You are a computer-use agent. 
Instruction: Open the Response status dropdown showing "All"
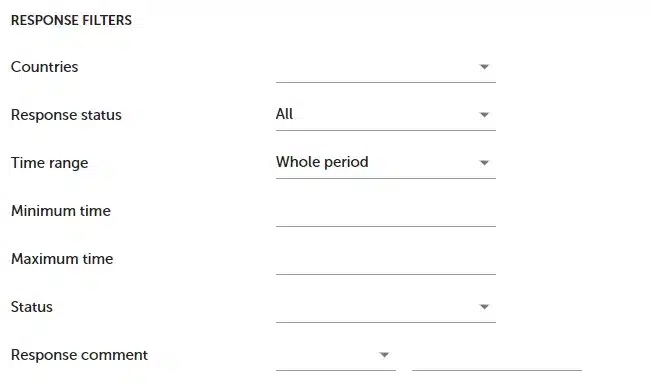(386, 115)
